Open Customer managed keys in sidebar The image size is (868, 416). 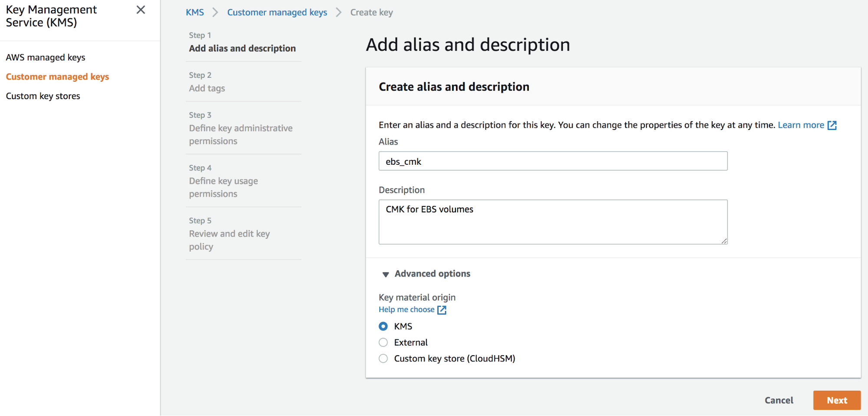57,77
